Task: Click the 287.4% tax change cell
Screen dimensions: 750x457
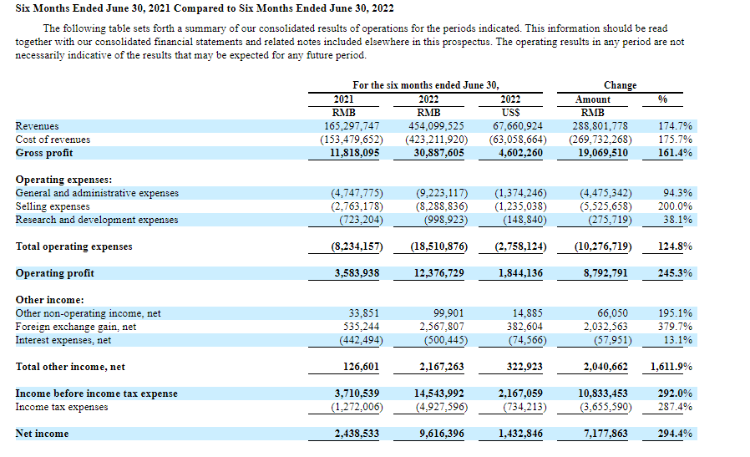Action: pyautogui.click(x=675, y=407)
